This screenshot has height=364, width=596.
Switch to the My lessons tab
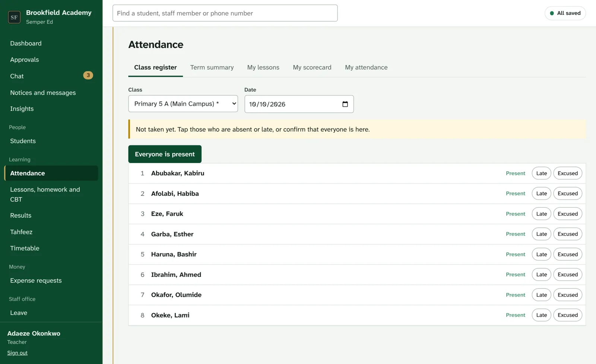pos(263,67)
